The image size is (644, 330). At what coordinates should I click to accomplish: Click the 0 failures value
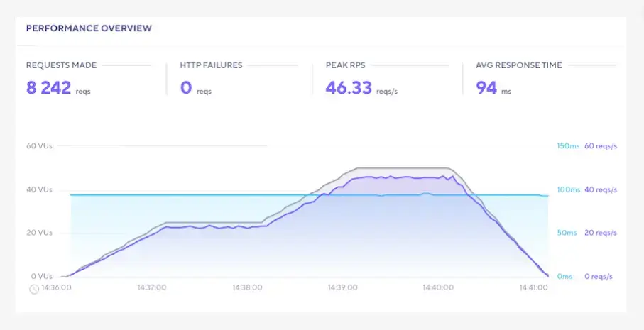click(186, 87)
